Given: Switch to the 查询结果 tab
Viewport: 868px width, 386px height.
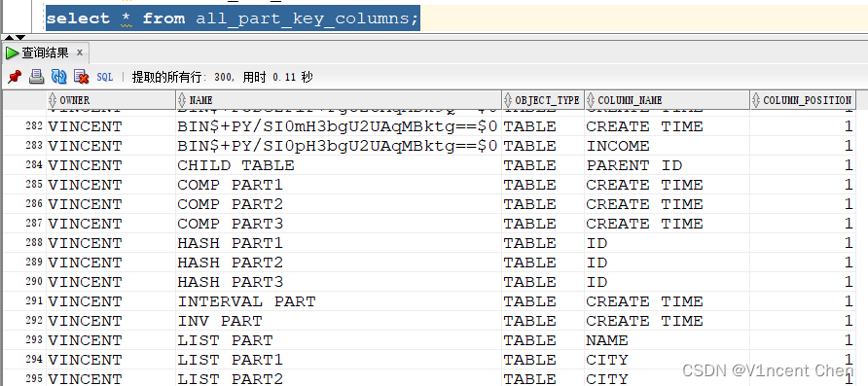Looking at the screenshot, I should pyautogui.click(x=46, y=53).
